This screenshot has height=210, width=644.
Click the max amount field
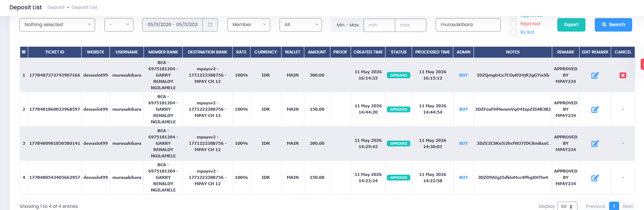pyautogui.click(x=410, y=25)
